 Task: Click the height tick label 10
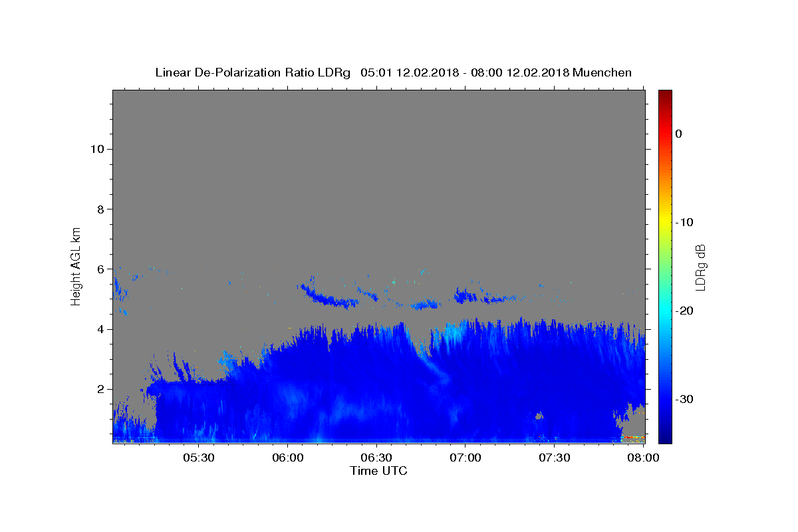point(96,149)
